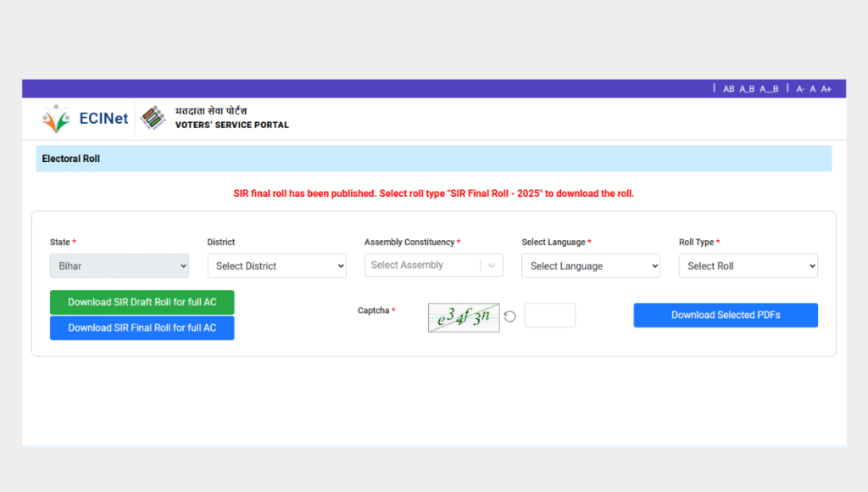
Task: Increase font size with A+ control
Action: click(x=826, y=89)
